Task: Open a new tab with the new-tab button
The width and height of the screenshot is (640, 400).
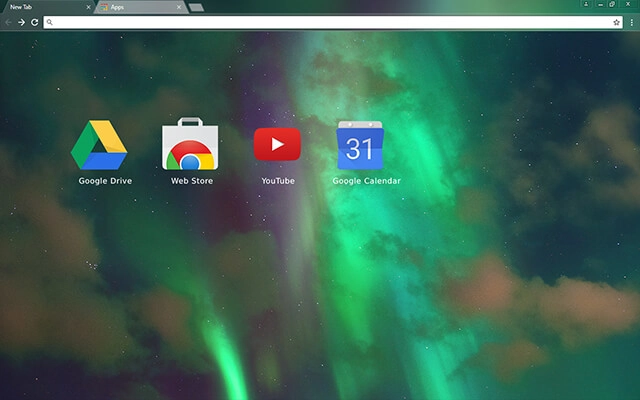Action: [x=196, y=7]
